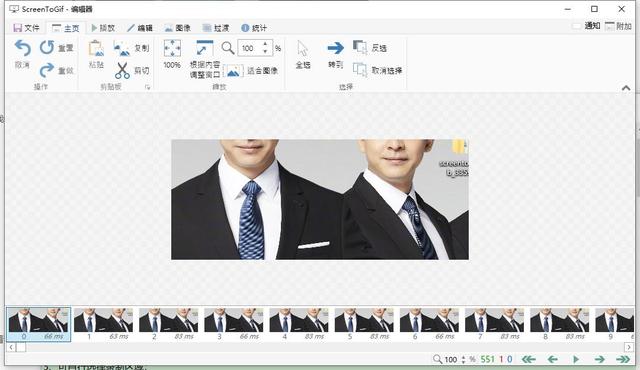Click the Paste (粘贴) clipboard icon
This screenshot has width=640, height=370.
point(96,49)
